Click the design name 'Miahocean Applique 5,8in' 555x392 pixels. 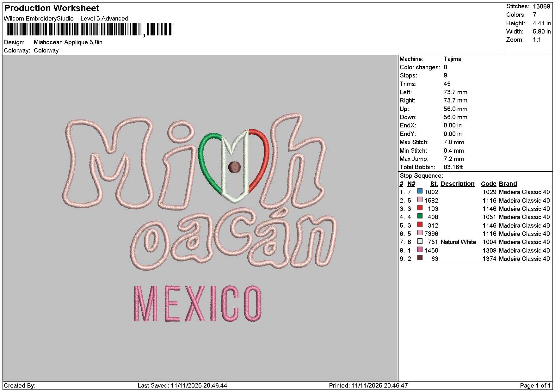point(68,42)
